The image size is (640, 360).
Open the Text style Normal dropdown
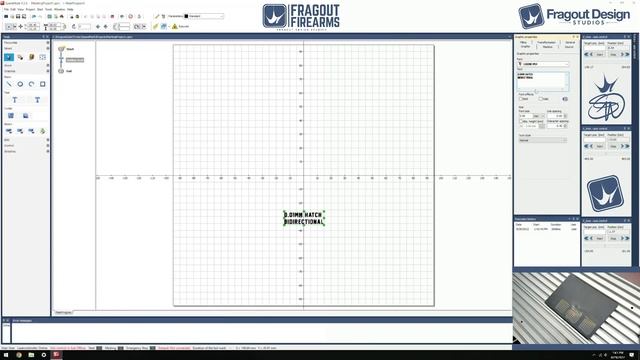(x=542, y=140)
